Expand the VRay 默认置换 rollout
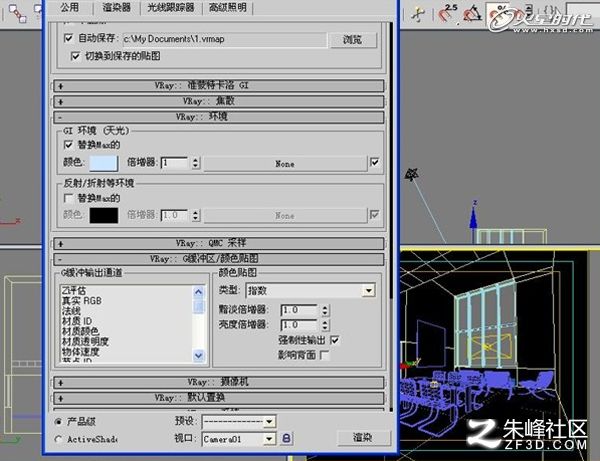The height and width of the screenshot is (461, 600). point(218,398)
